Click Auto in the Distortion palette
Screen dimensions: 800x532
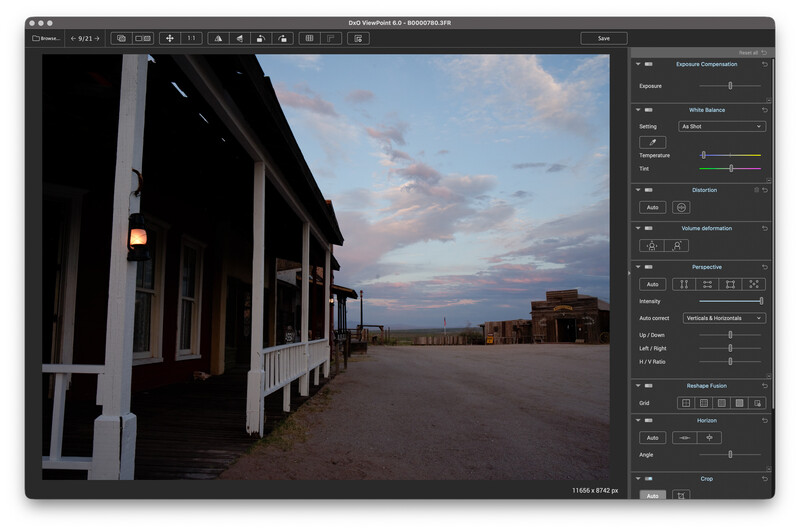(x=653, y=207)
